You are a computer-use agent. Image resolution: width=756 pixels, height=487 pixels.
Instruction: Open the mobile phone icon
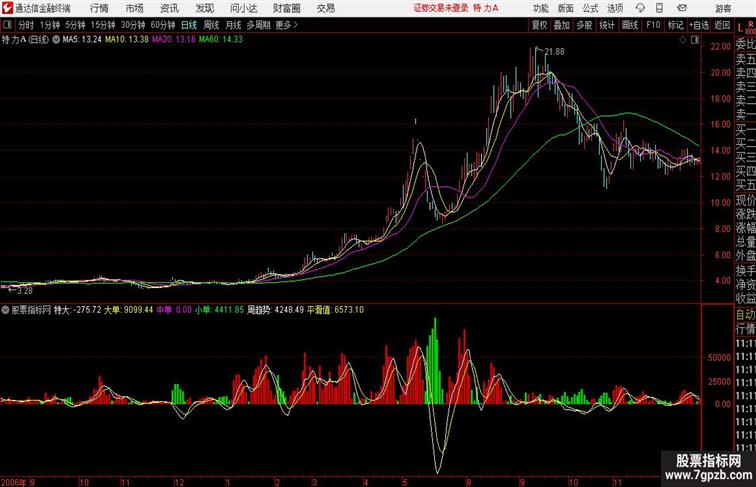660,8
